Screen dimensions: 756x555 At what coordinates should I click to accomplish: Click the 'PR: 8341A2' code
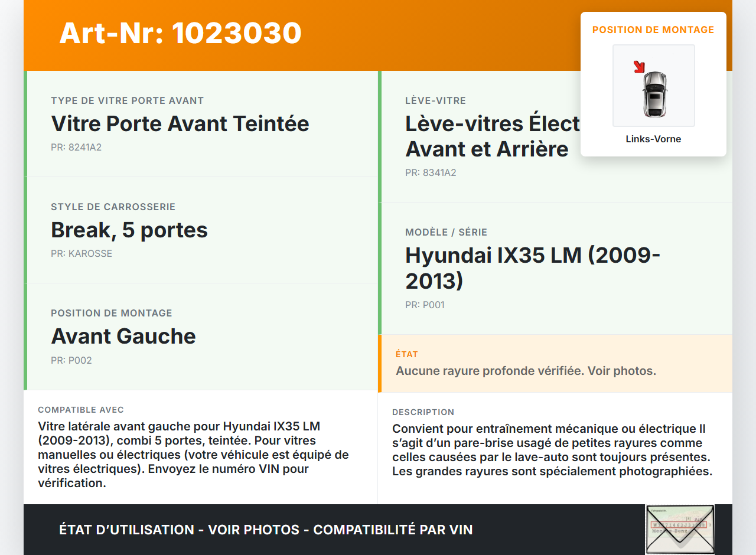click(x=431, y=173)
